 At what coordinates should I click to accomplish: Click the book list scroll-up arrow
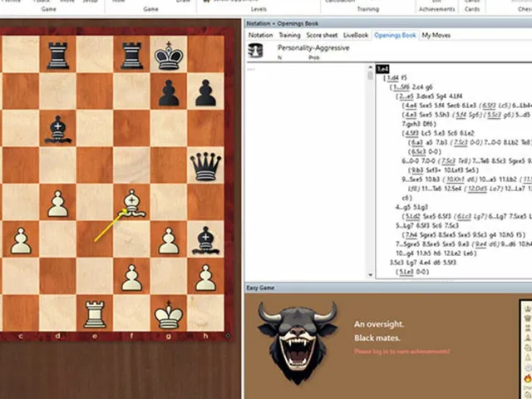(370, 67)
